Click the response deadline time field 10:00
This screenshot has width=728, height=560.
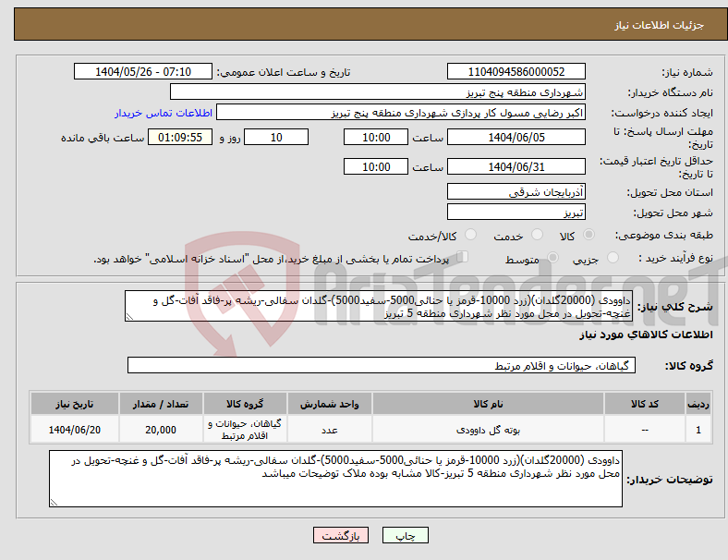[376, 138]
